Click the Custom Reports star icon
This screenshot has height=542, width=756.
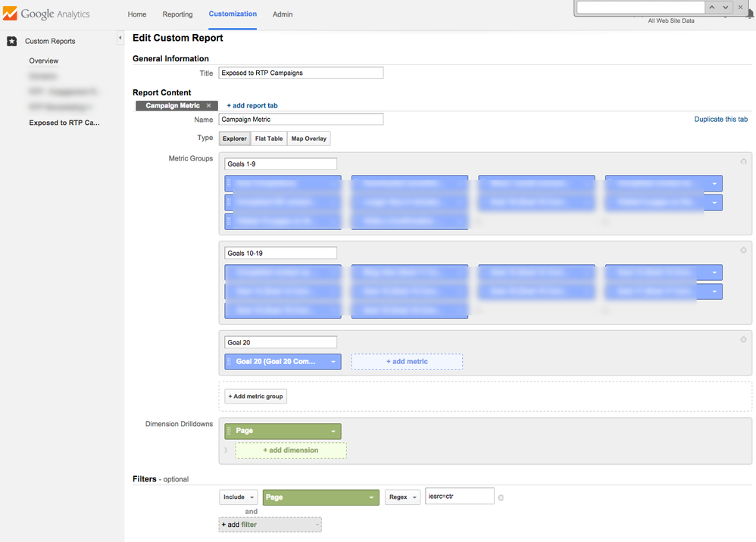(11, 42)
